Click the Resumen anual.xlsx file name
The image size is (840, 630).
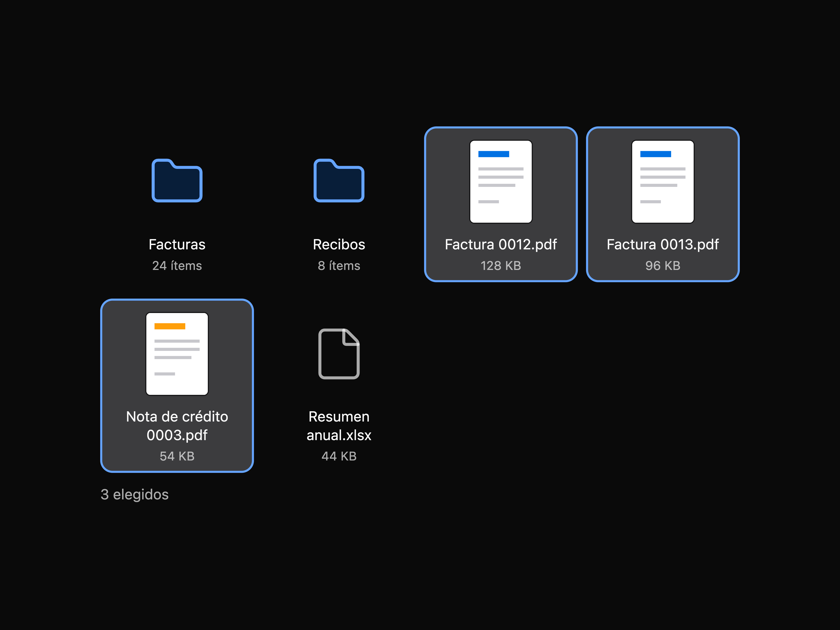coord(339,426)
